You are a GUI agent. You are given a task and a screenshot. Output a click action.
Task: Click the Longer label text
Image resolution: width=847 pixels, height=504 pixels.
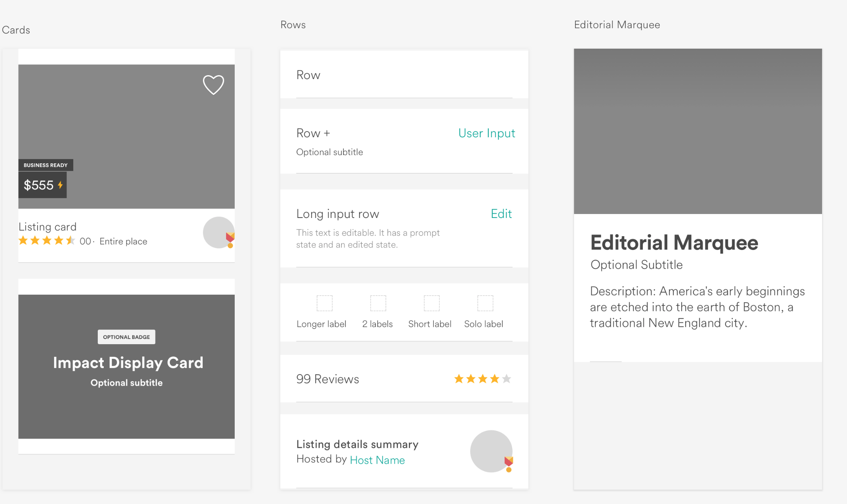(x=321, y=324)
